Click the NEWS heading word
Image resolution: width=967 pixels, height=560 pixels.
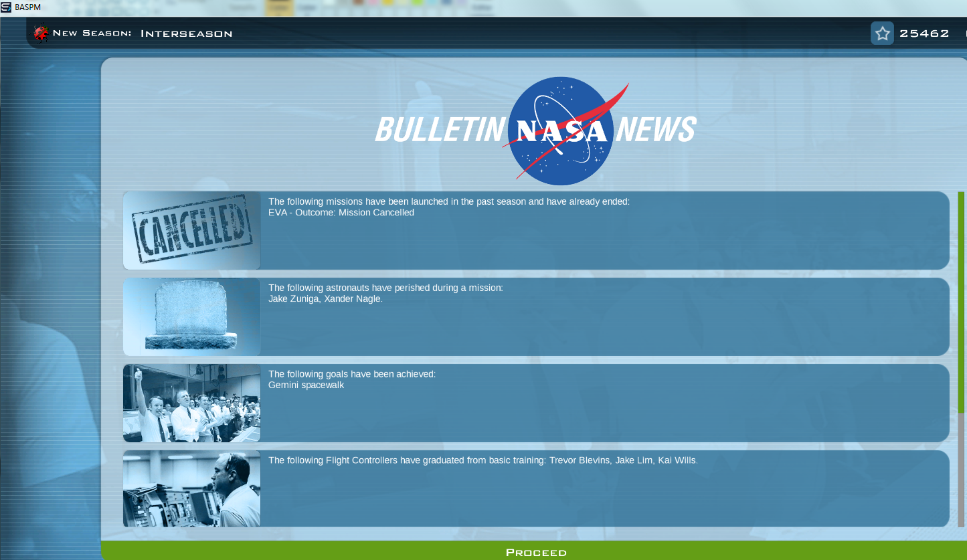pos(656,129)
